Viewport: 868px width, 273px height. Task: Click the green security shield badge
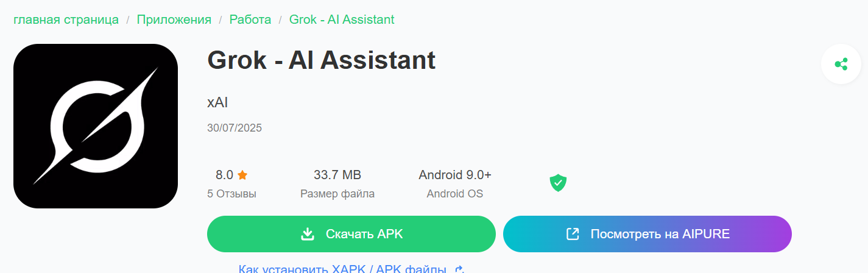click(x=558, y=183)
